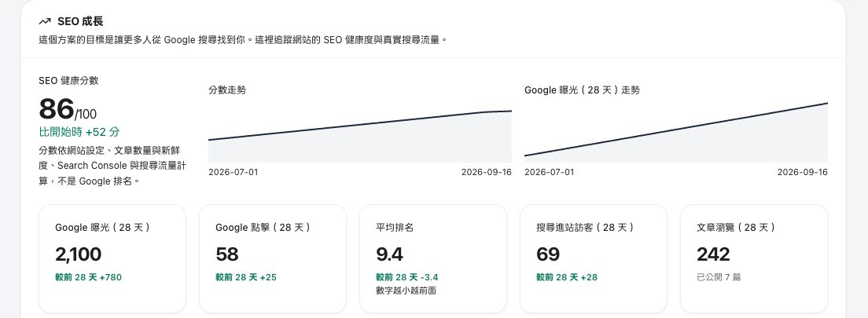Screen dimensions: 868x318
Task: Select the SEO 成長 section heading
Action: pos(80,21)
